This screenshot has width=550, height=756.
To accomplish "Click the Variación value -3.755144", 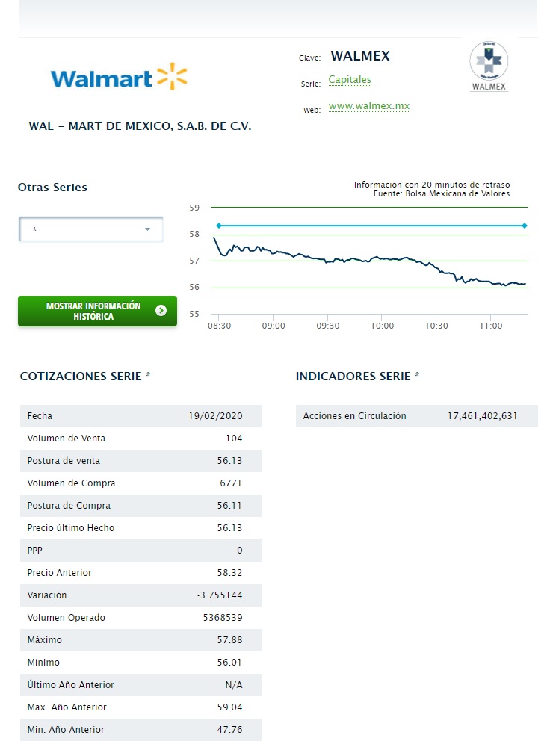I will (x=220, y=595).
